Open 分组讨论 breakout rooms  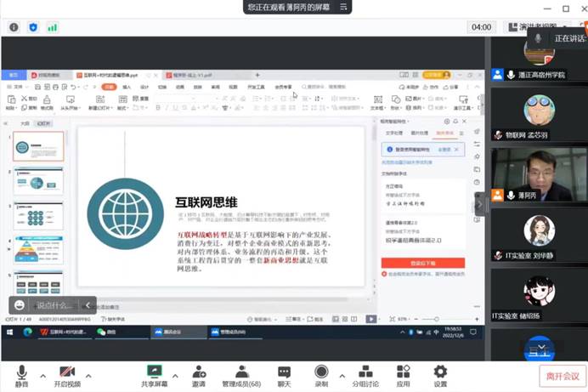pos(365,373)
